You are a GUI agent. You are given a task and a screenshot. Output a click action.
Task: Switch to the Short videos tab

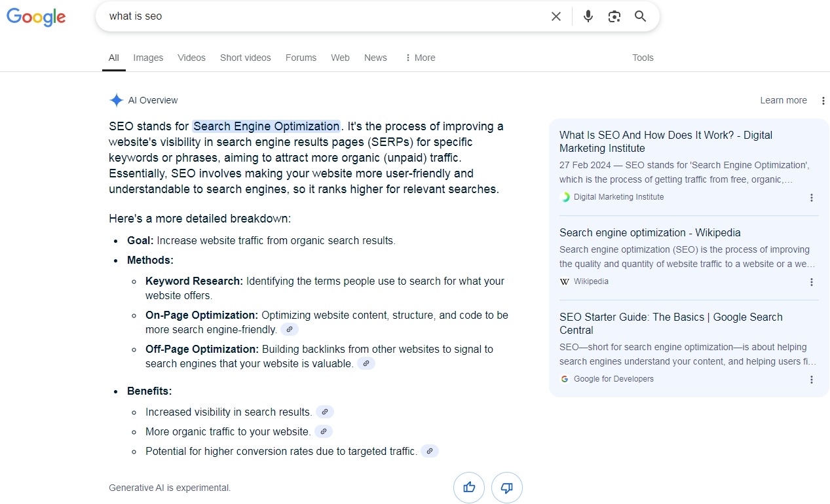(x=246, y=58)
